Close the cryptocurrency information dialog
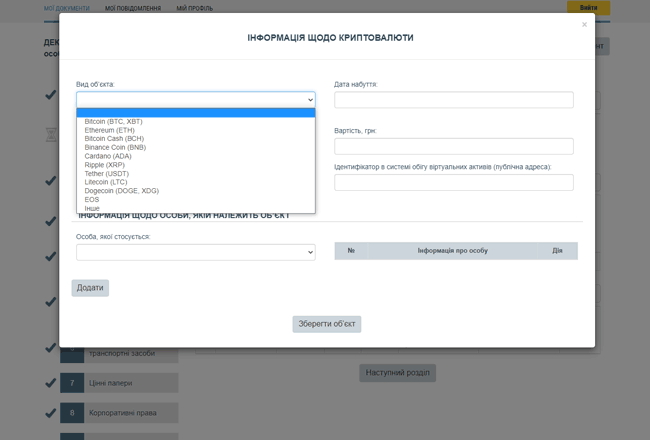 click(584, 25)
